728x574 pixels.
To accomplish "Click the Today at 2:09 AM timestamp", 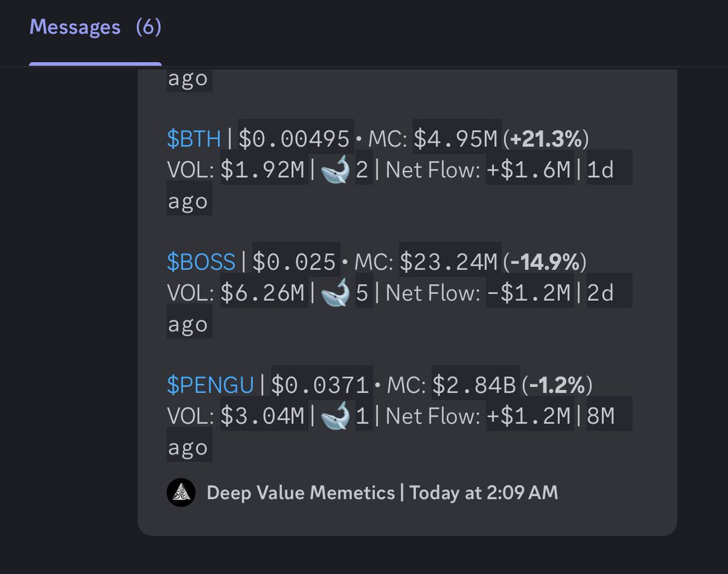I will pos(484,493).
